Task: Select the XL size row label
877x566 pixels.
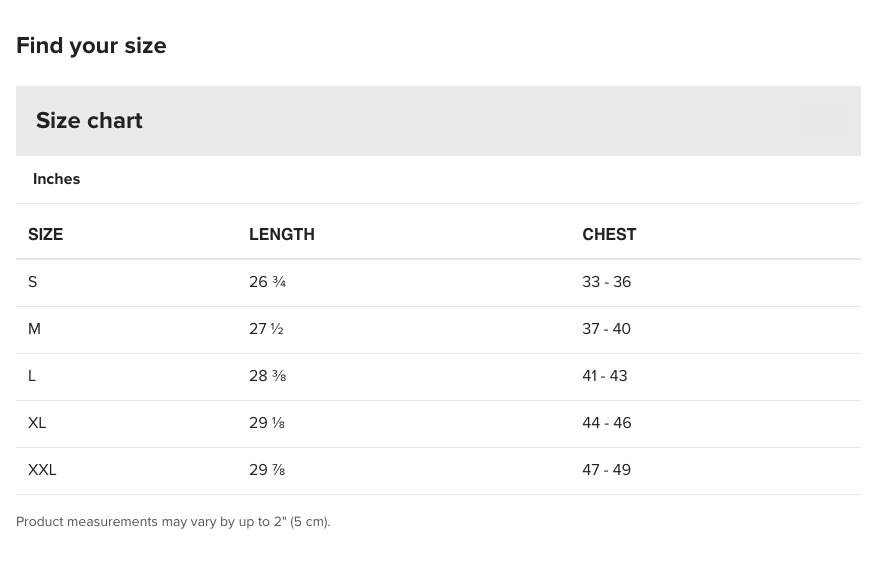Action: (x=37, y=423)
